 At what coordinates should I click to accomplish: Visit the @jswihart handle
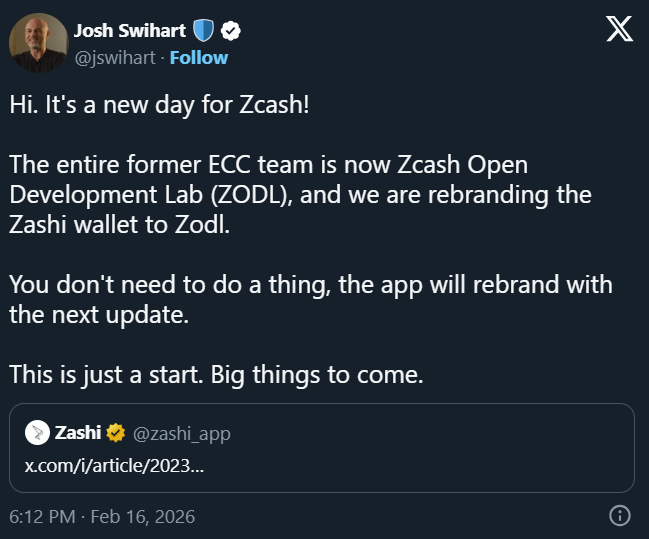coord(115,57)
